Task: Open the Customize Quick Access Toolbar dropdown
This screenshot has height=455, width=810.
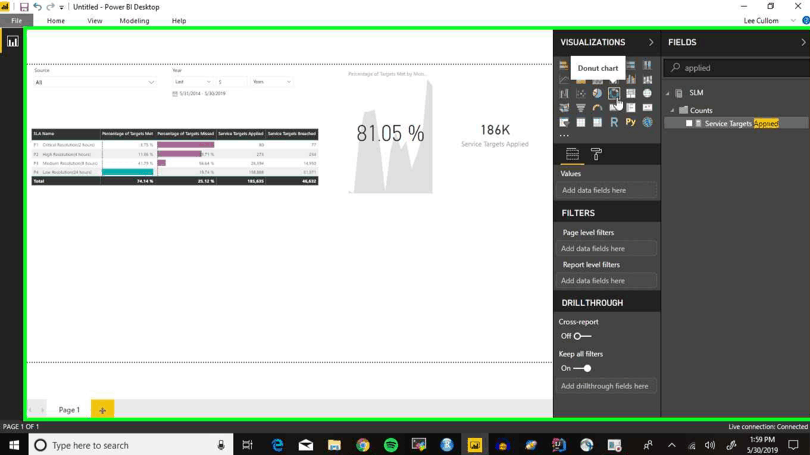Action: point(61,7)
